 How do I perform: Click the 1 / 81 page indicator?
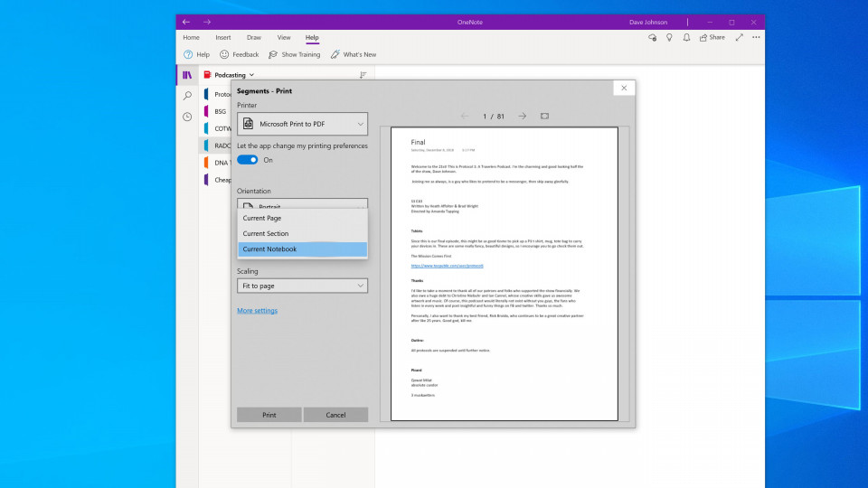point(494,117)
